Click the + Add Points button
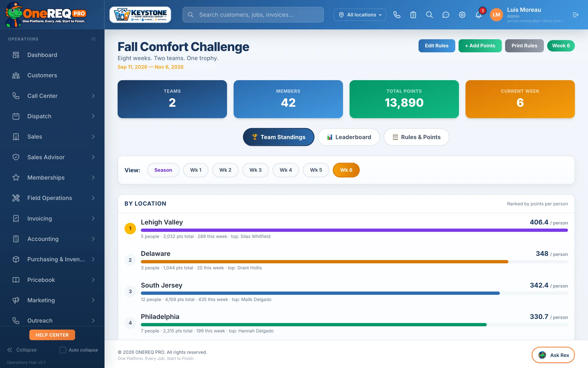The image size is (588, 368). click(480, 46)
